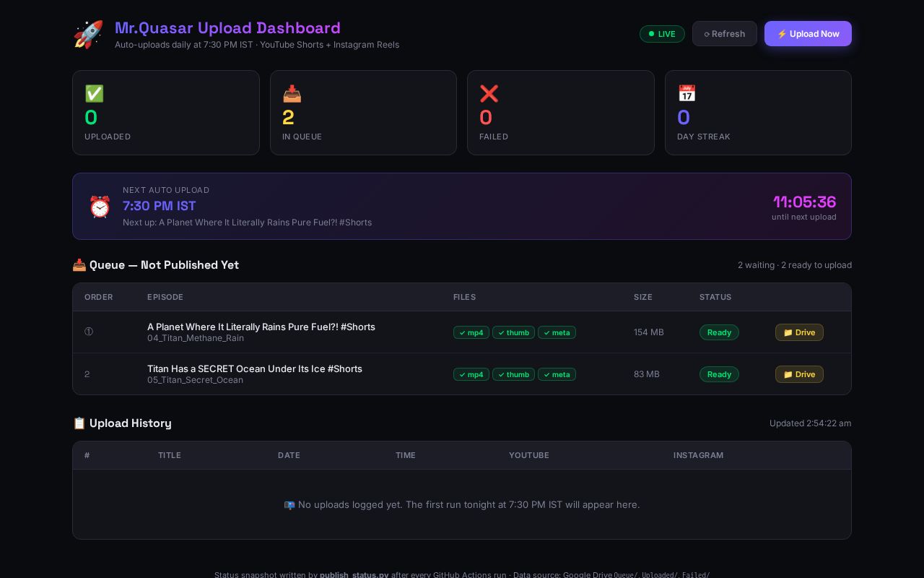This screenshot has width=924, height=578.
Task: Click the inbox icon beside Queue heading
Action: (x=79, y=265)
